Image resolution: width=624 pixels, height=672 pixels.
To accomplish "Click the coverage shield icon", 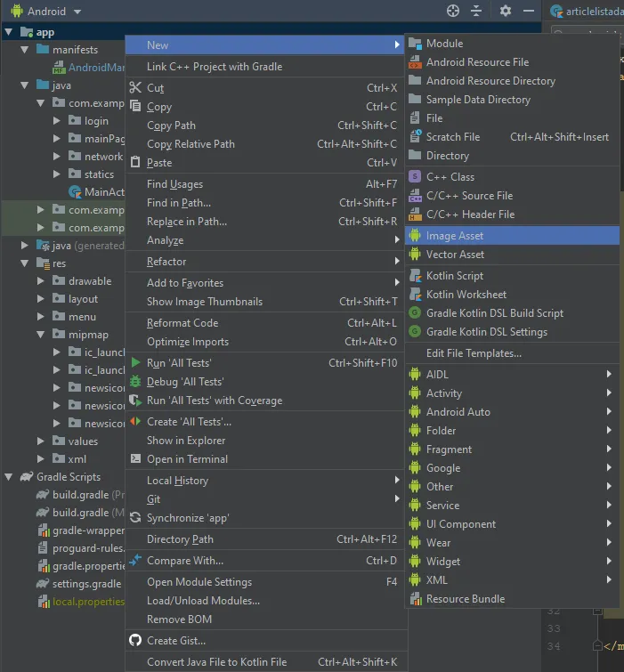I will click(x=135, y=400).
